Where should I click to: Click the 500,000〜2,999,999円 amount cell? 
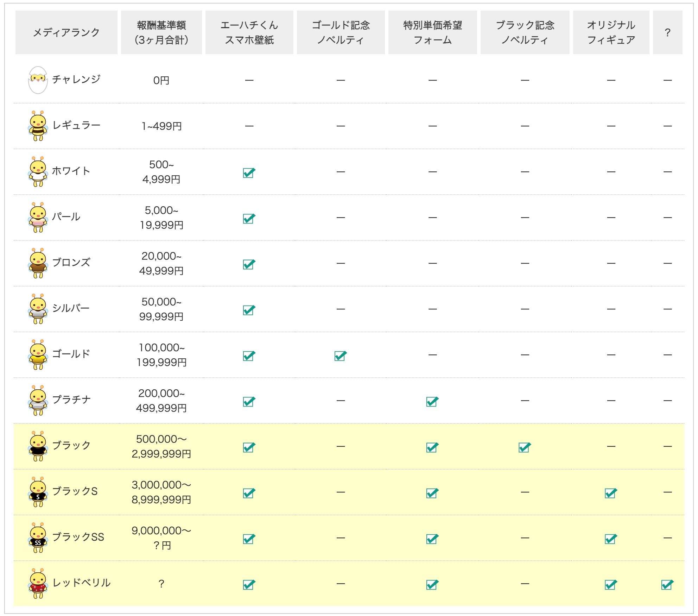tap(161, 446)
